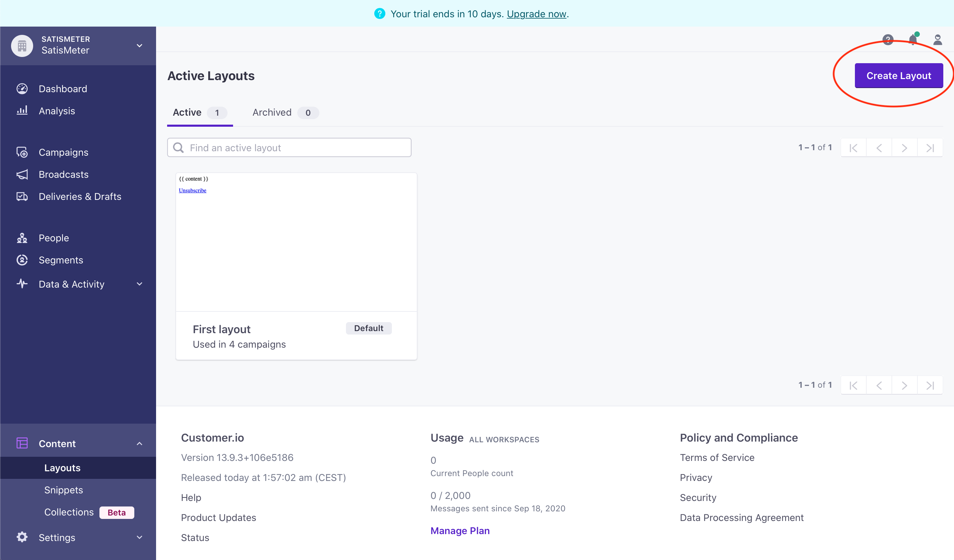
Task: Click the SatisMeter workspace building icon
Action: [x=22, y=46]
